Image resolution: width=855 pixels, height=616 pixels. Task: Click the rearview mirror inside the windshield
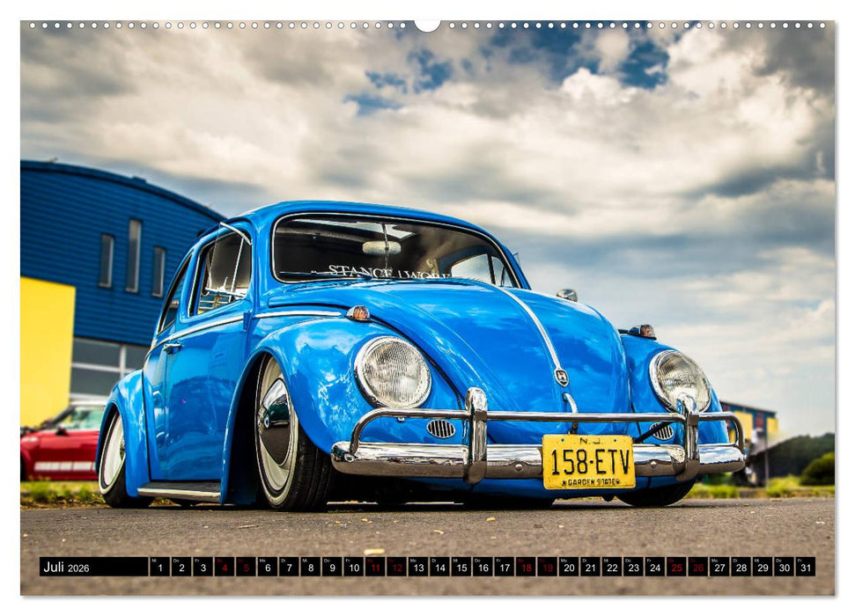[382, 246]
